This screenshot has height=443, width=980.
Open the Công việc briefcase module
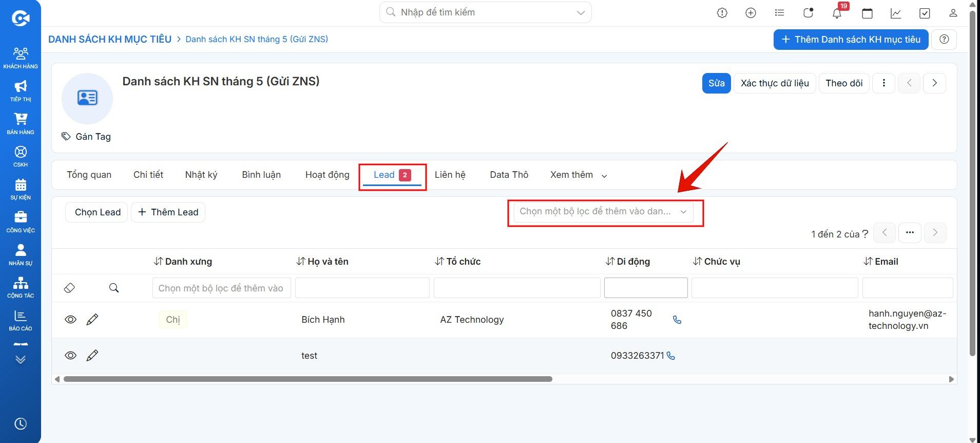point(21,222)
